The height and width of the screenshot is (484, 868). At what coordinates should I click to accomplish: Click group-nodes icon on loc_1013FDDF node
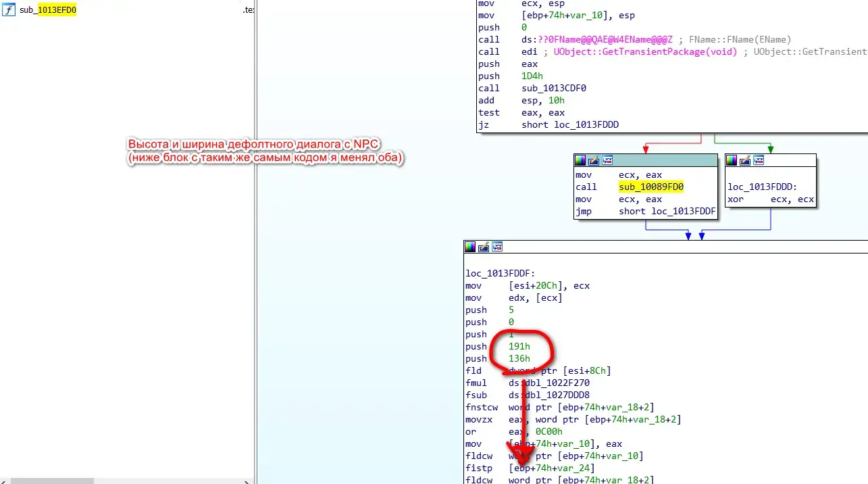point(497,247)
